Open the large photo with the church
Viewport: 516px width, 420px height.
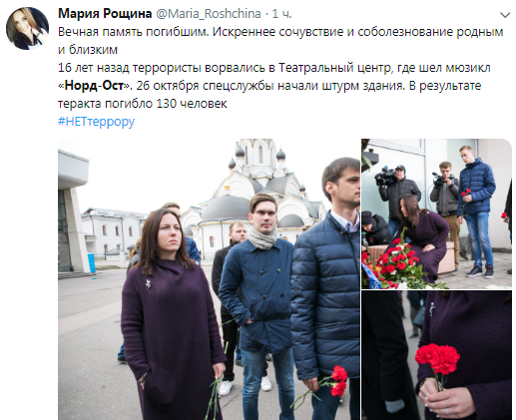point(209,279)
